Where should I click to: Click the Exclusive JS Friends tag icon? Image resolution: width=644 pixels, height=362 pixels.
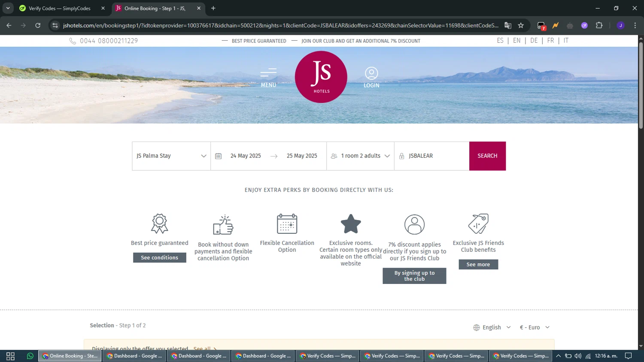tap(478, 223)
